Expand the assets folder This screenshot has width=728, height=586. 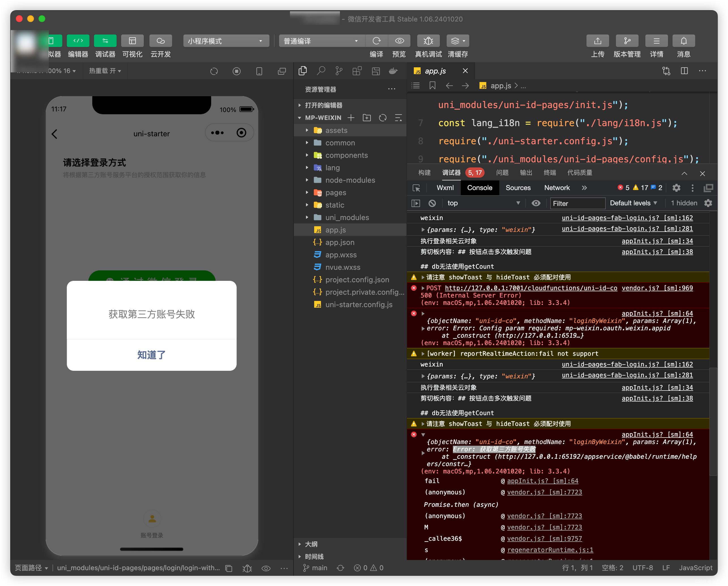pos(350,130)
